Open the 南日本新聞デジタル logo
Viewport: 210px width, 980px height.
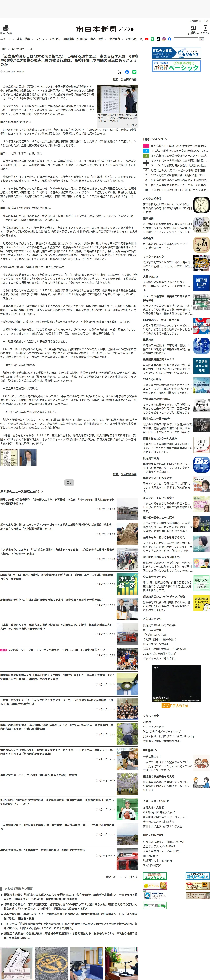click(105, 29)
